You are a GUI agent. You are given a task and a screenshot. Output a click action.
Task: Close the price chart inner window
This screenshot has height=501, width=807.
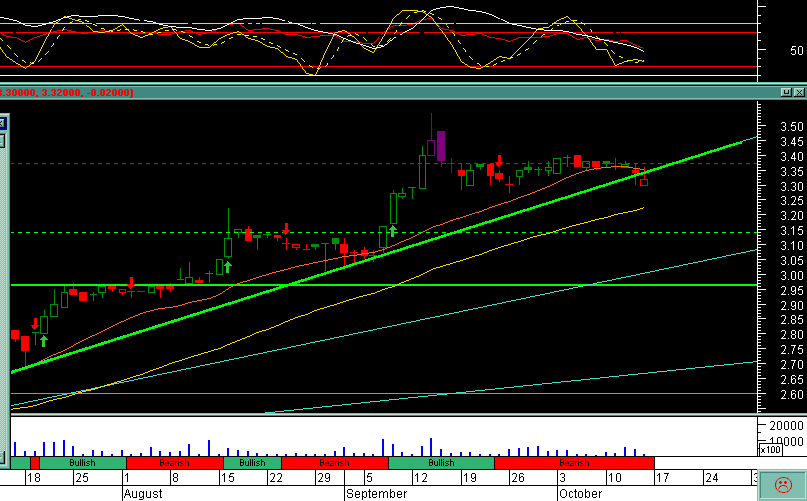[799, 92]
